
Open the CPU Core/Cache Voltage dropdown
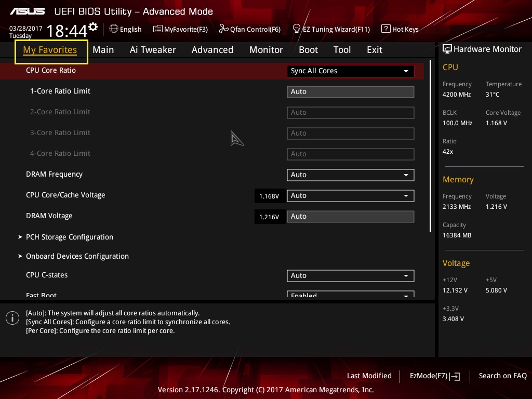[x=351, y=196]
